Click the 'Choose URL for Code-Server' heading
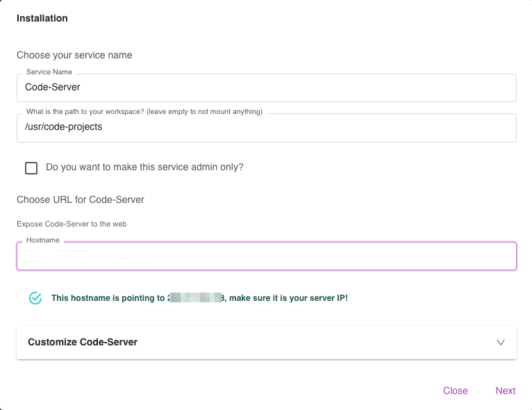This screenshot has height=410, width=532. [81, 200]
